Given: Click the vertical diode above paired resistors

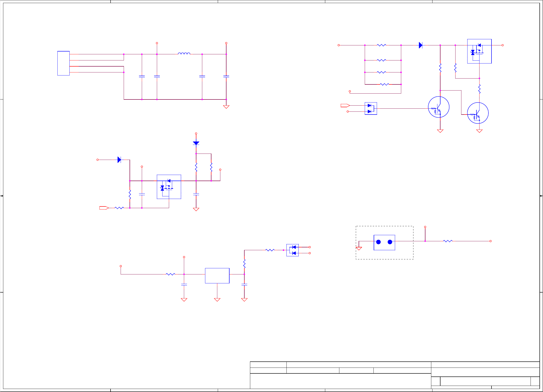Looking at the screenshot, I should [x=196, y=143].
